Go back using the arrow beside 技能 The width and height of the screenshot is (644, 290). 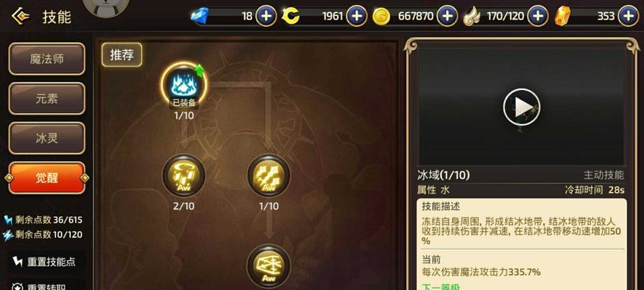20,17
